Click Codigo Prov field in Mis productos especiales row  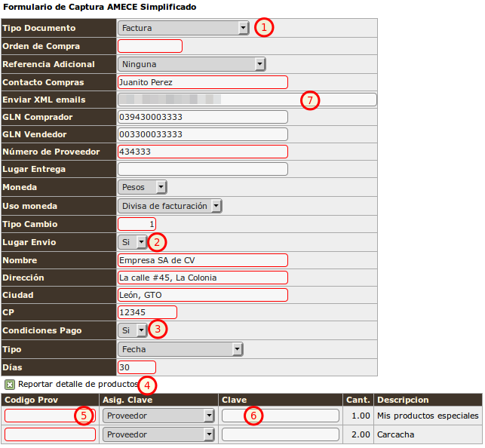tap(50, 416)
